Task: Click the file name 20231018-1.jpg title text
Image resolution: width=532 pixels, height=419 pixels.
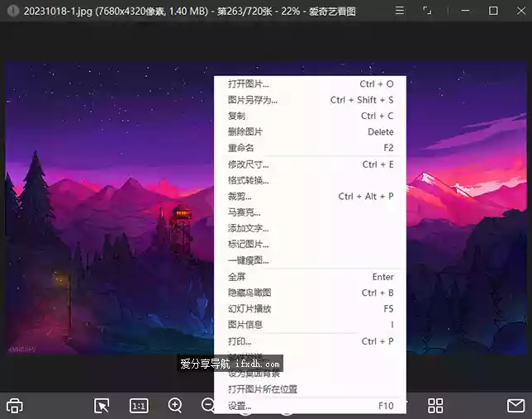Action: click(x=58, y=12)
